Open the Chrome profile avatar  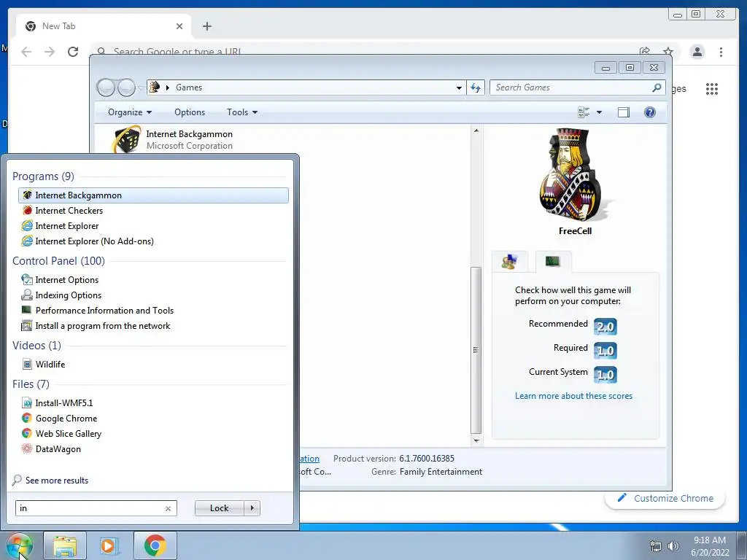click(x=697, y=52)
